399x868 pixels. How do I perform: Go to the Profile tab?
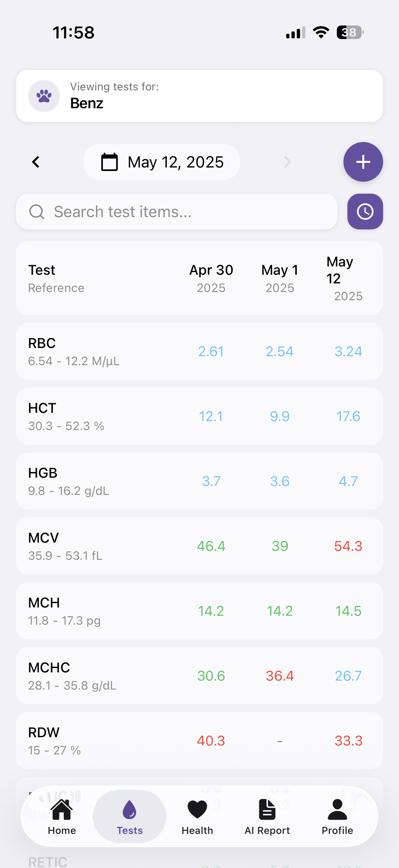pyautogui.click(x=337, y=816)
